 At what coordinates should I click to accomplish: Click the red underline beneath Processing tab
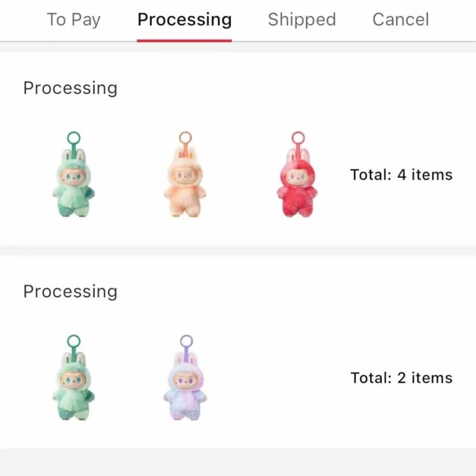(x=184, y=40)
